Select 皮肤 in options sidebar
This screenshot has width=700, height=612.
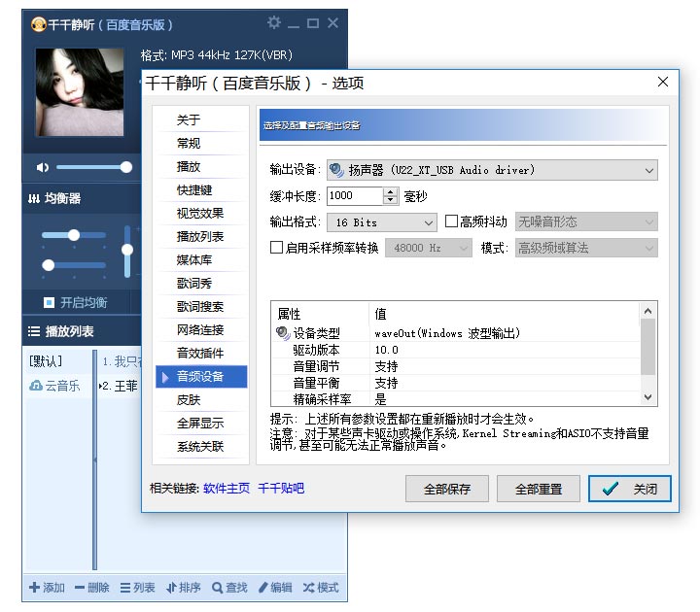tap(201, 399)
